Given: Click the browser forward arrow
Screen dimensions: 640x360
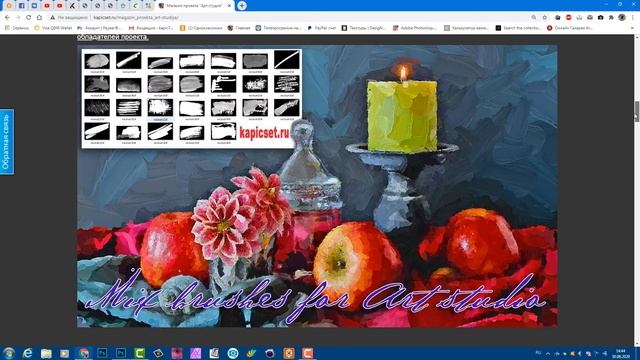Looking at the screenshot, I should click(x=18, y=18).
